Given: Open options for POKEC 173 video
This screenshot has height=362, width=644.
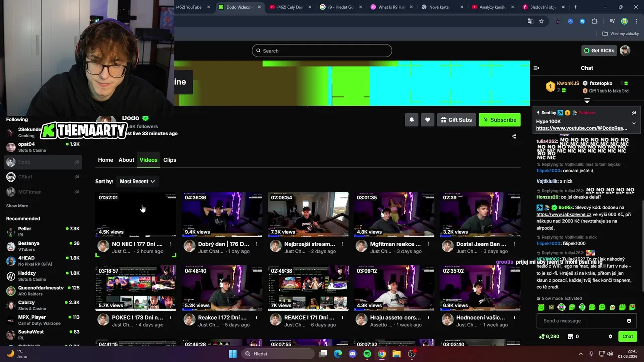Looking at the screenshot, I should coord(170,318).
